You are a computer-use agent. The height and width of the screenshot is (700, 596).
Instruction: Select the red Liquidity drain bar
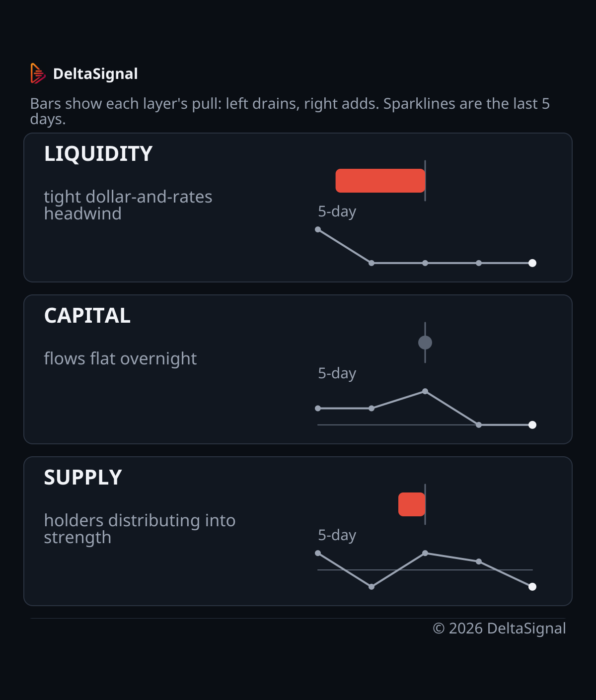(x=380, y=181)
